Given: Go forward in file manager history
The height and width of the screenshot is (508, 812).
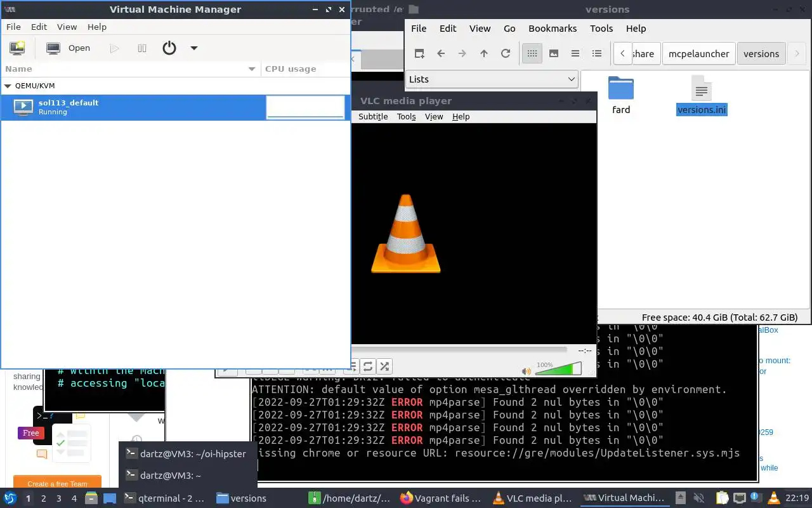Looking at the screenshot, I should click(462, 53).
